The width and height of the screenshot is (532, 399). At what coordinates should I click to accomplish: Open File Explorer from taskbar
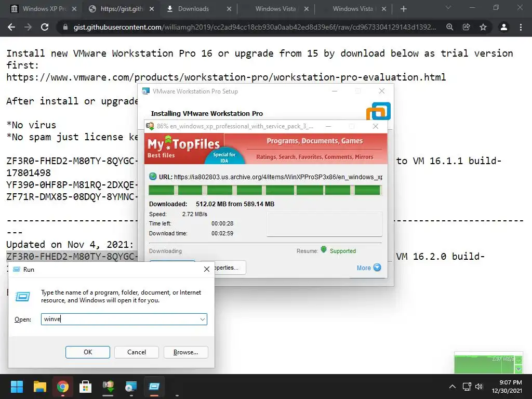(39, 387)
